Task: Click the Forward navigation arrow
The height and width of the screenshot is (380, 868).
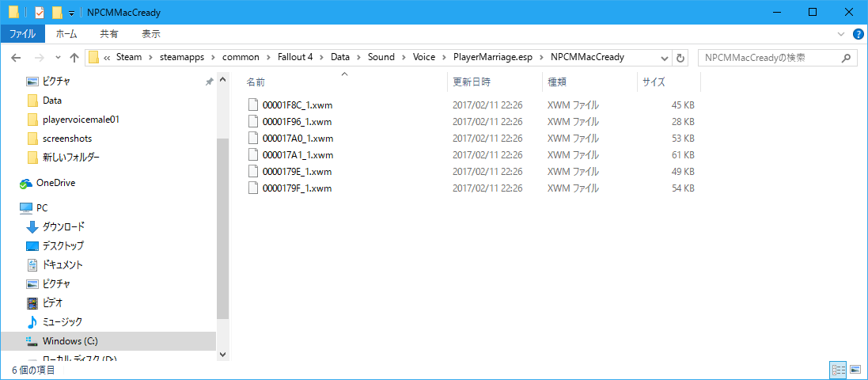Action: [x=40, y=58]
